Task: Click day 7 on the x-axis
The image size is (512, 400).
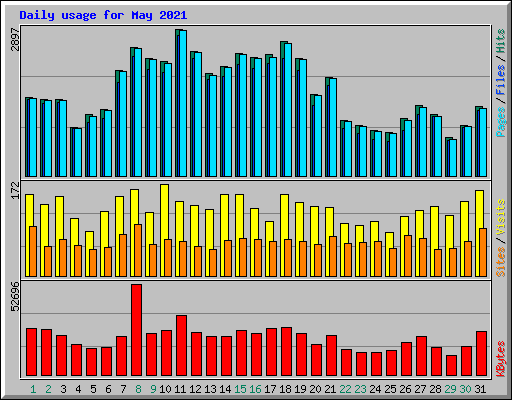Action: click(123, 389)
